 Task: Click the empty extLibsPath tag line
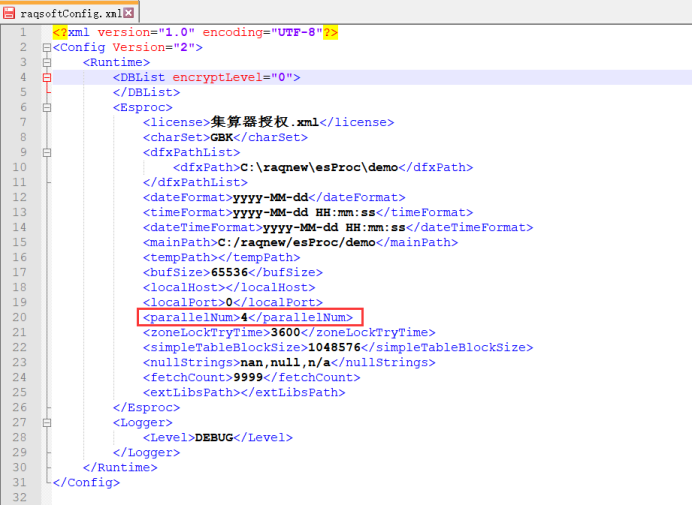tap(244, 393)
